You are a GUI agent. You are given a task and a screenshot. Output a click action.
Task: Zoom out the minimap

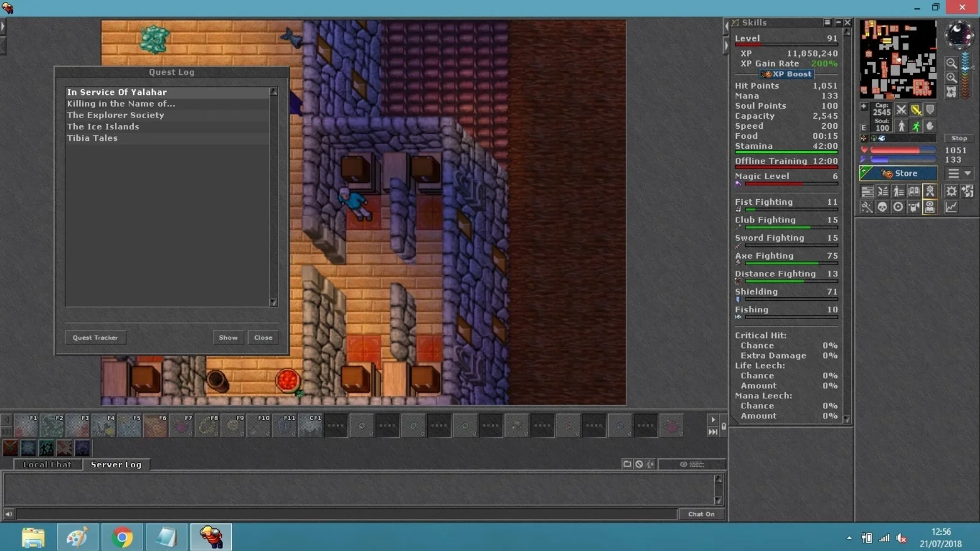pyautogui.click(x=952, y=63)
